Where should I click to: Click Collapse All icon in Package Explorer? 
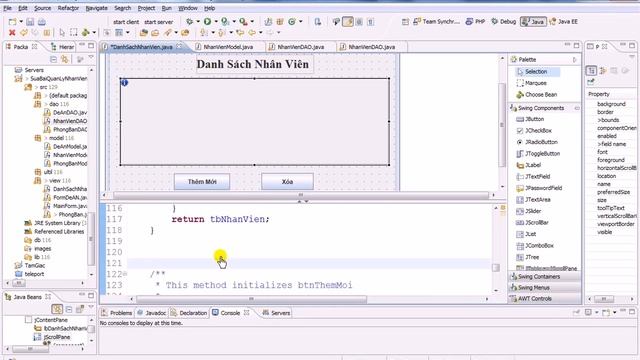(53, 59)
